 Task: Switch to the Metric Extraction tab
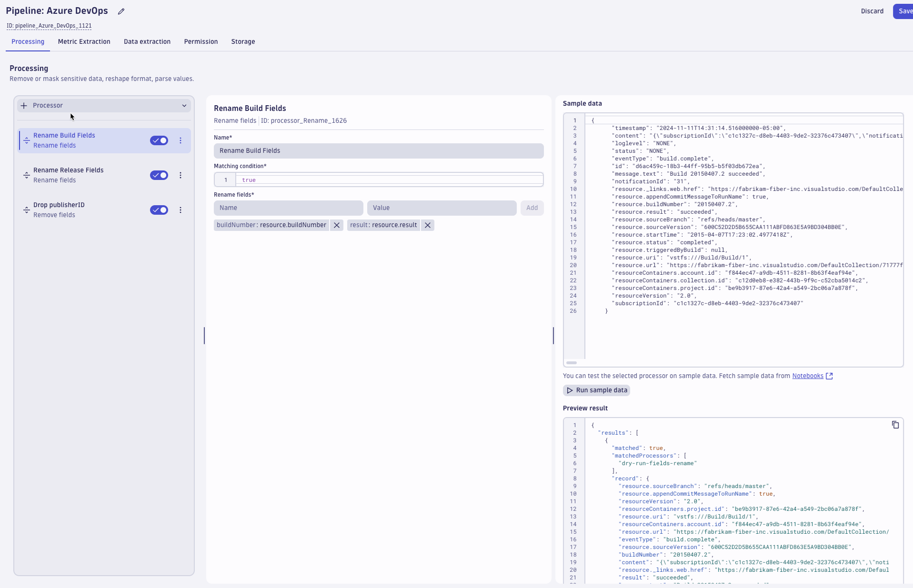(84, 41)
